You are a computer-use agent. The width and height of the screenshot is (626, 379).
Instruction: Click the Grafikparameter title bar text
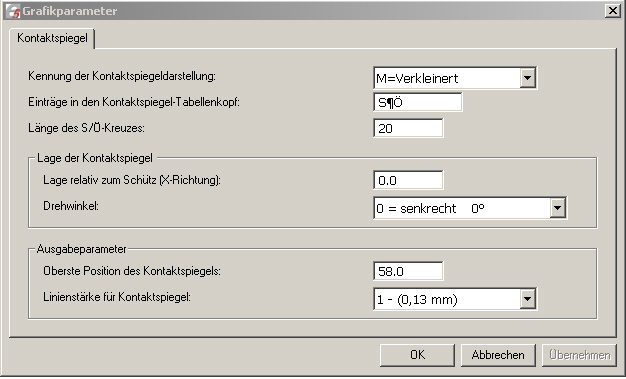pyautogui.click(x=70, y=11)
